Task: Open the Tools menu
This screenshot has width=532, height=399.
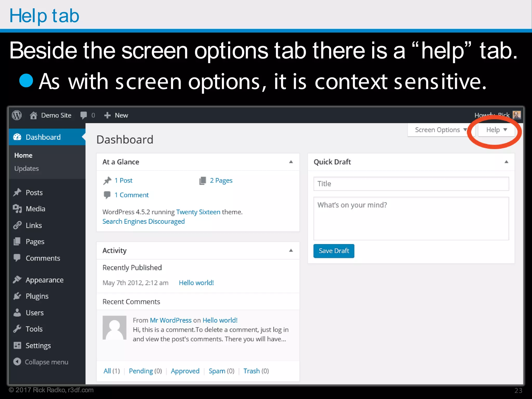Action: tap(34, 329)
